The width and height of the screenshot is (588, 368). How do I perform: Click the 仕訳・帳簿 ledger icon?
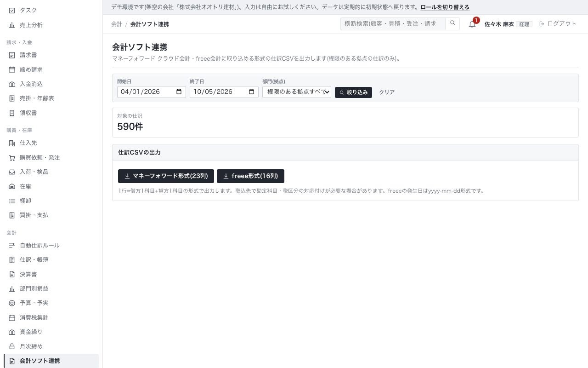click(12, 260)
